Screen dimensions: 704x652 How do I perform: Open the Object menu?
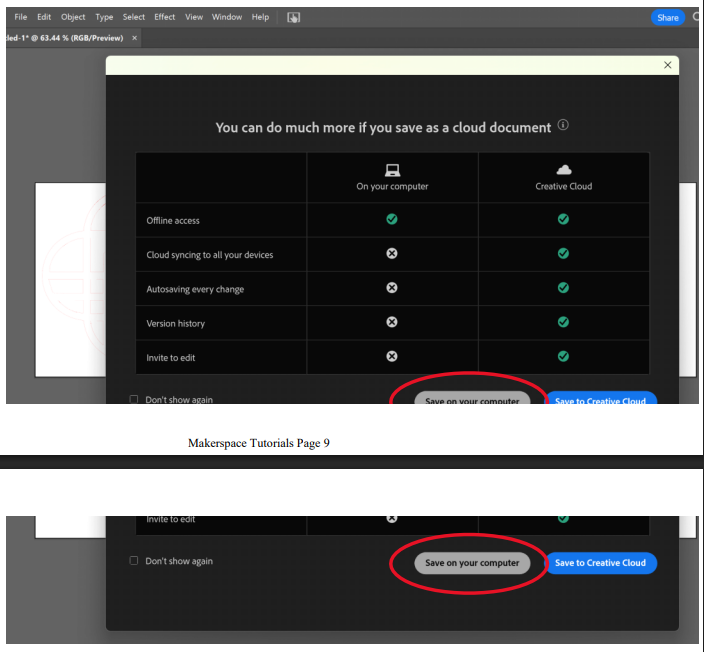73,17
